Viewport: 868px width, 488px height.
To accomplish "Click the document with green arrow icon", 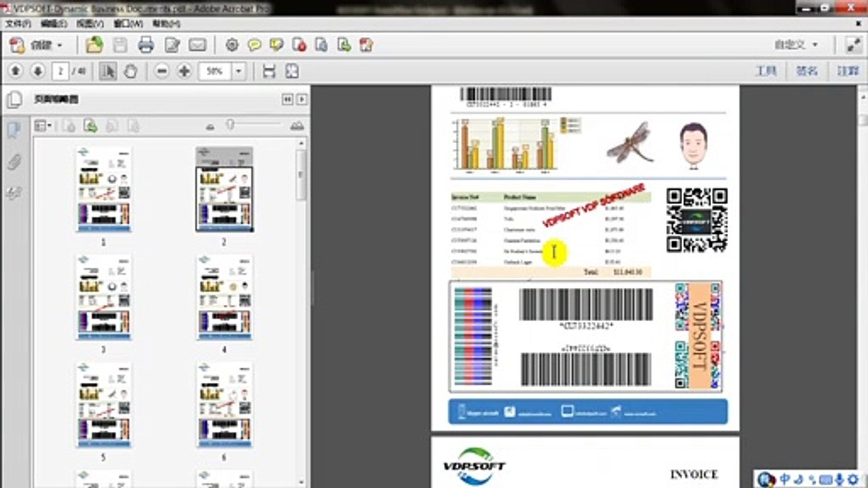I will (344, 45).
